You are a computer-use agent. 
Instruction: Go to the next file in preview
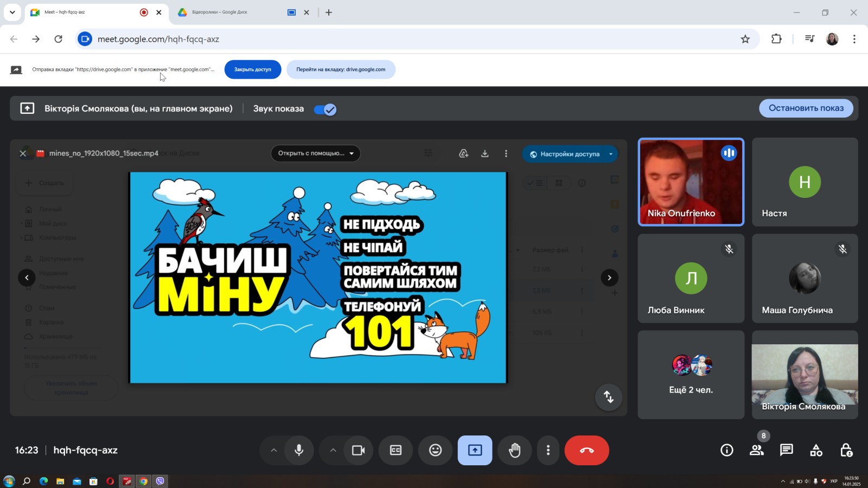click(x=609, y=278)
